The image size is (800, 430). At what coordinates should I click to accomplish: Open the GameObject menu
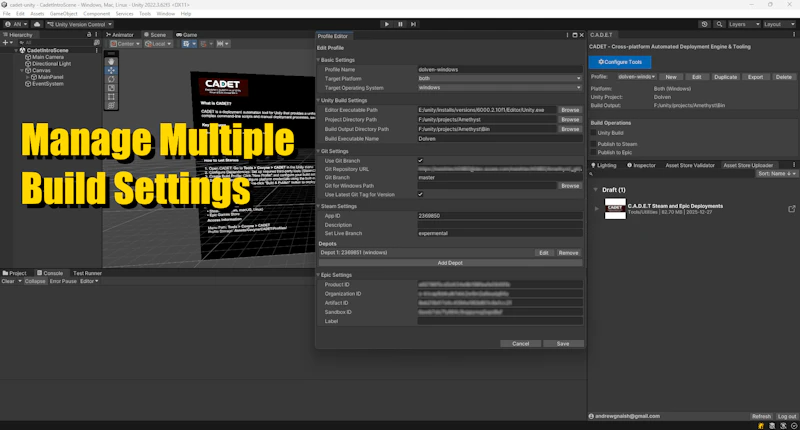pyautogui.click(x=63, y=14)
